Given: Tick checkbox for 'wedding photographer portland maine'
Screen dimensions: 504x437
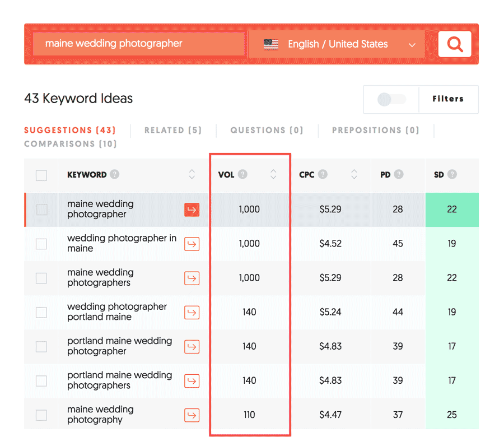Looking at the screenshot, I should click(x=41, y=312).
